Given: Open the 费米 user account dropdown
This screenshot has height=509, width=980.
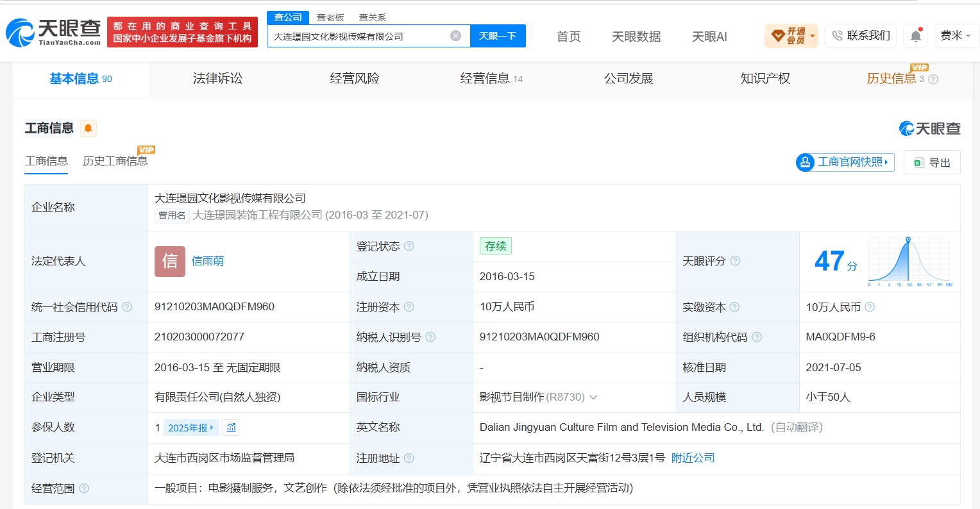Looking at the screenshot, I should point(956,36).
